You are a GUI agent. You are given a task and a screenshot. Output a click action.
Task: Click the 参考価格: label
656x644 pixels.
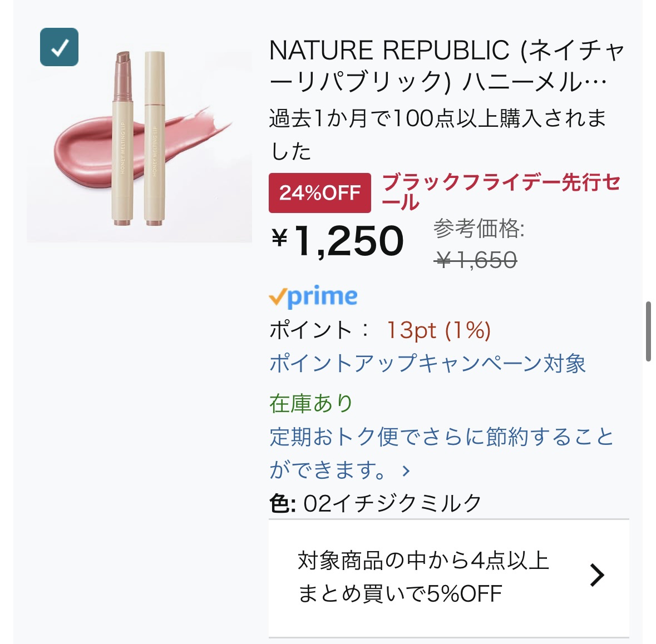[x=479, y=229]
